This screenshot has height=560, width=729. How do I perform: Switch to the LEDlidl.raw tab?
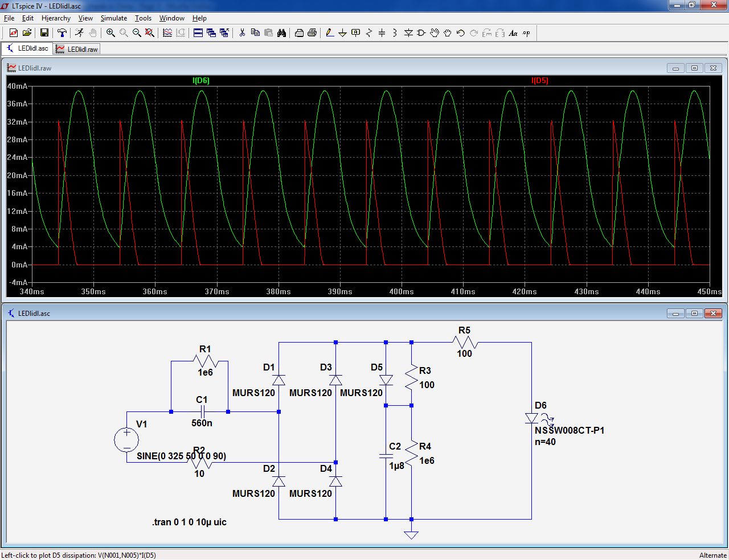click(77, 50)
